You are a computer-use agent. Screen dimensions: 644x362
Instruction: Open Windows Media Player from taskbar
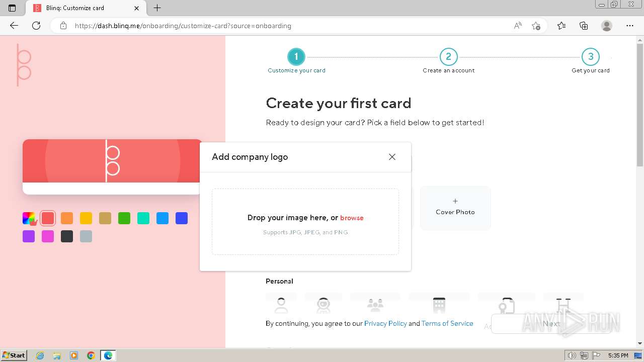pyautogui.click(x=74, y=355)
